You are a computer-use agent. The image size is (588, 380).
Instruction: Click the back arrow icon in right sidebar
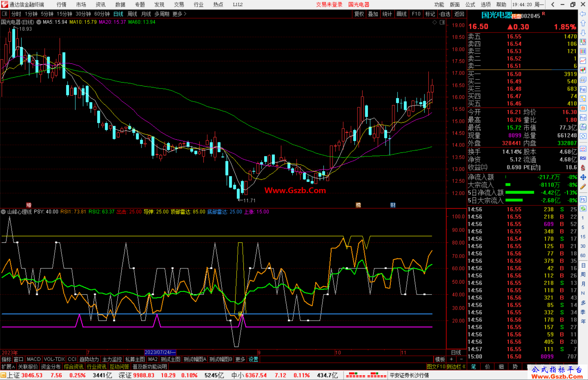point(583,14)
